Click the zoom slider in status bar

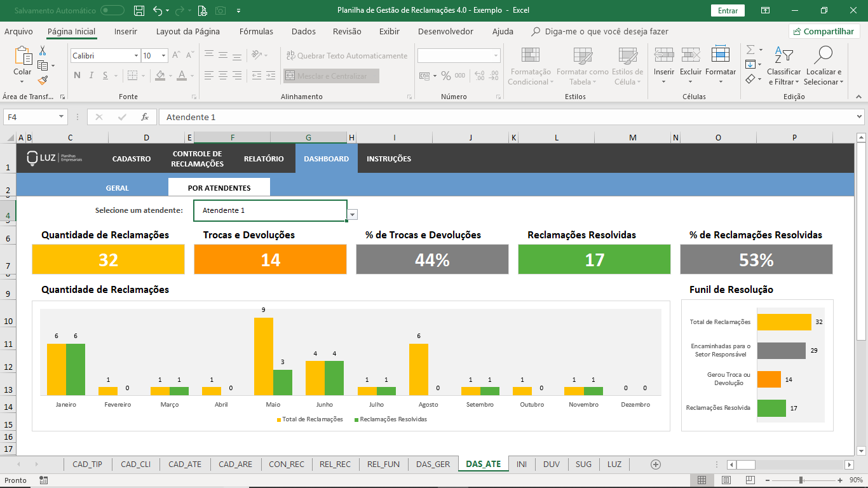(801, 480)
